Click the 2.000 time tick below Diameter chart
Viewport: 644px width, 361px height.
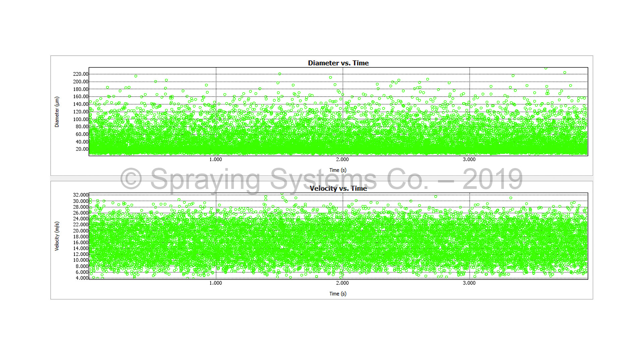pos(342,159)
